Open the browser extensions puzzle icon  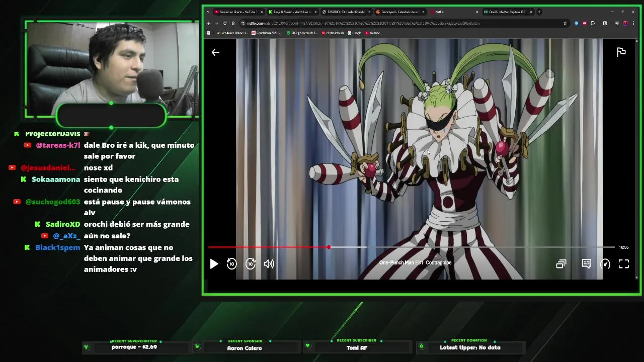(593, 23)
